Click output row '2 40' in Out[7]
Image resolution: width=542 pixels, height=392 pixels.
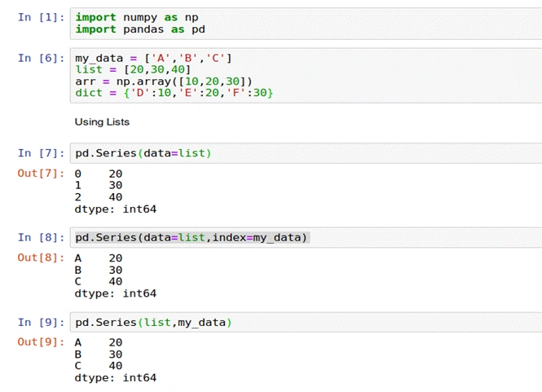pos(99,197)
